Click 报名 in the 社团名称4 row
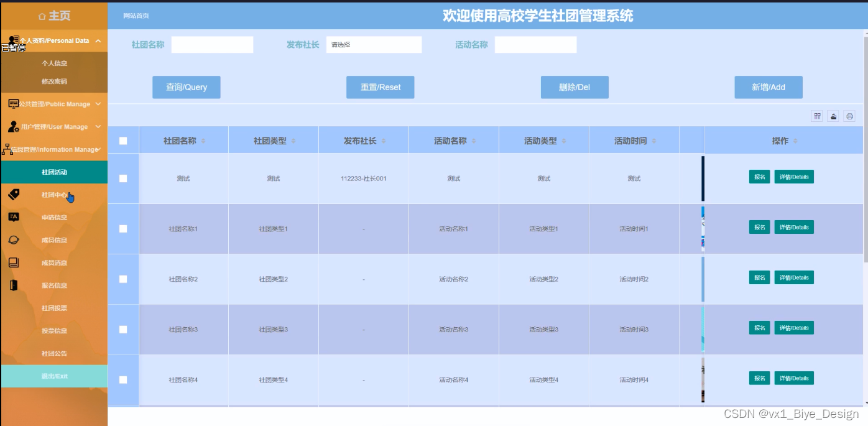Screen dimensions: 868x426 (760, 378)
